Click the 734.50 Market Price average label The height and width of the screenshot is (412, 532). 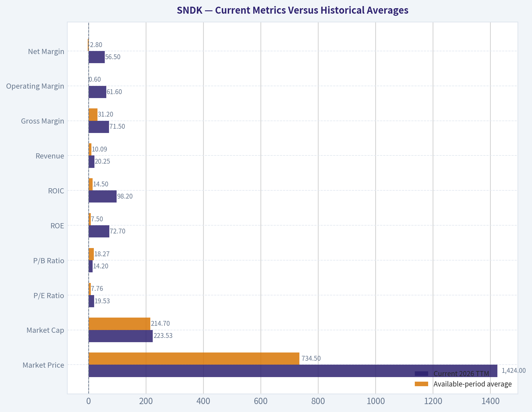point(311,358)
